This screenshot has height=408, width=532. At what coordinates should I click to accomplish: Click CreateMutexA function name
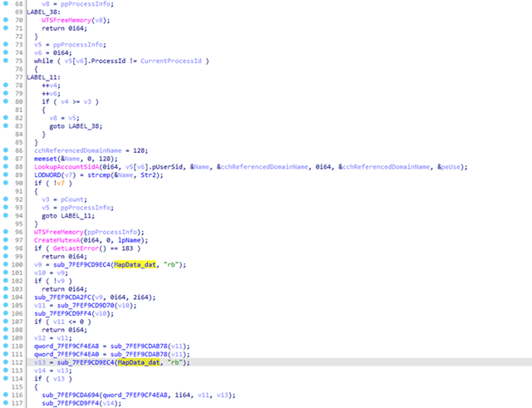(57, 240)
